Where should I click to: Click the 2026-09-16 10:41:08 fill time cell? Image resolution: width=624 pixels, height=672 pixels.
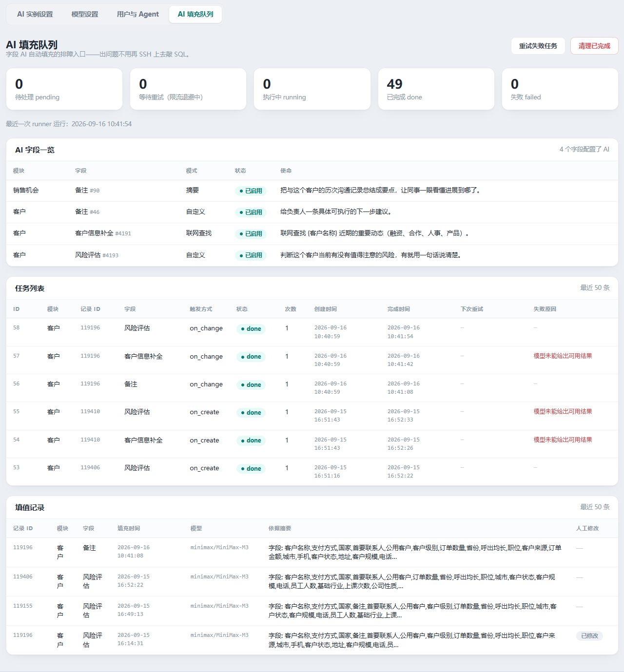click(134, 552)
